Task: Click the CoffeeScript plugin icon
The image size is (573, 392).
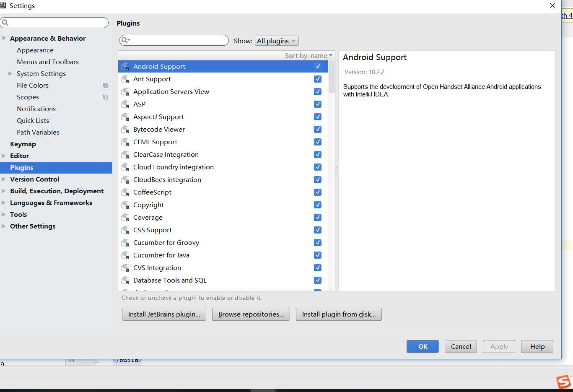Action: pos(125,192)
